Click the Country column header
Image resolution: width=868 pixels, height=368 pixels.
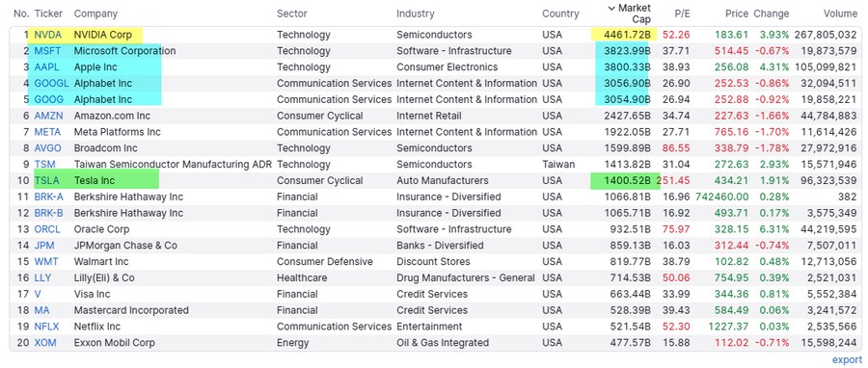pyautogui.click(x=560, y=13)
